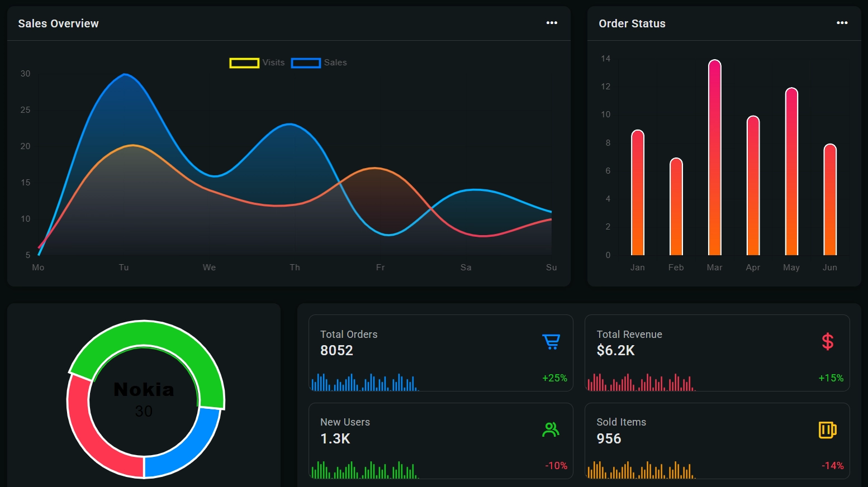
Task: Toggle the Sales legend item
Action: pos(319,63)
